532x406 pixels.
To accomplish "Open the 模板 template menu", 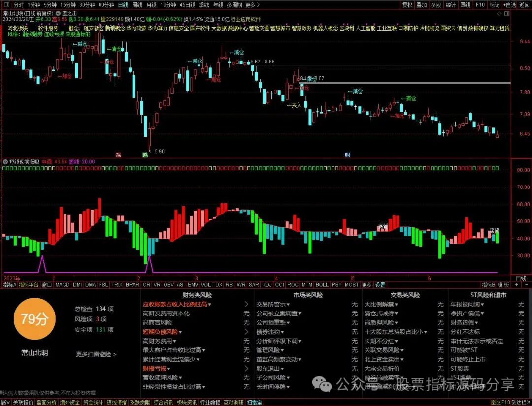I will click(503, 285).
